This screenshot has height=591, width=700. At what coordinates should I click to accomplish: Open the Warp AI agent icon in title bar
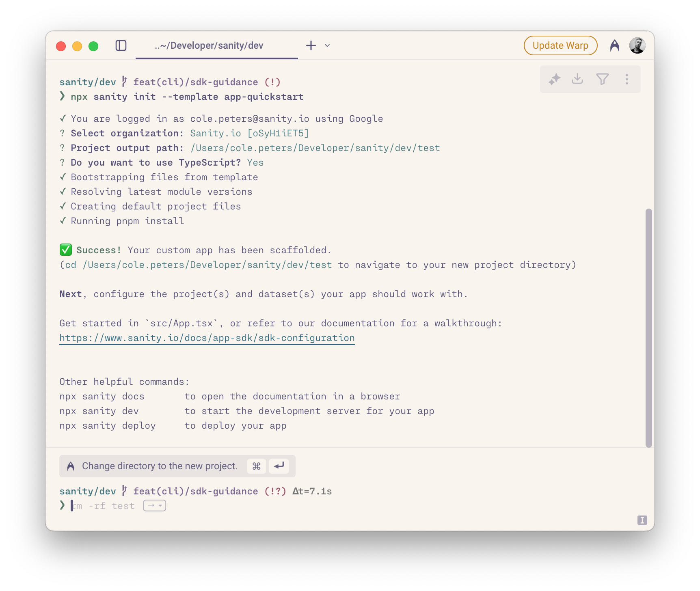coord(615,45)
